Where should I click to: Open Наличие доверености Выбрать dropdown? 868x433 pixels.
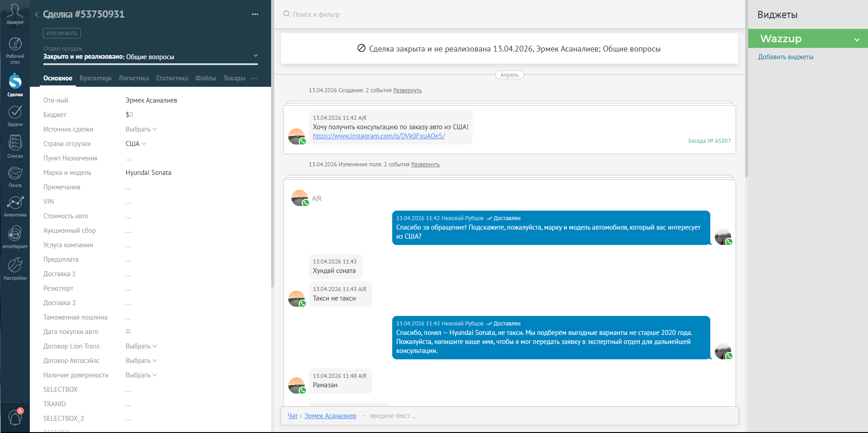pos(141,375)
